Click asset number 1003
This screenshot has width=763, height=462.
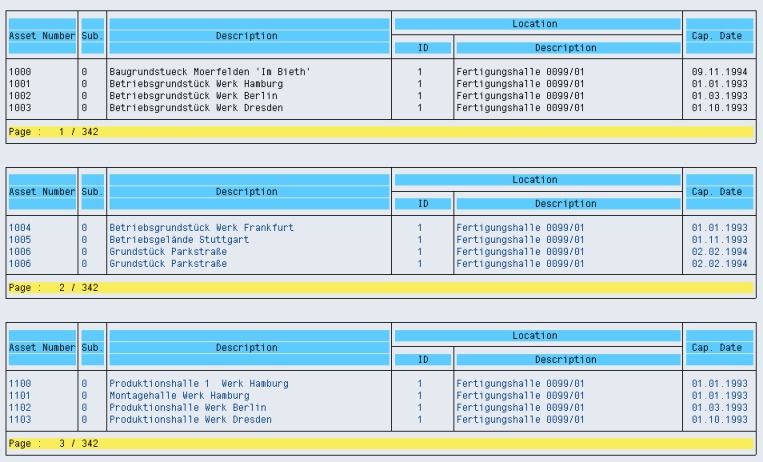19,106
